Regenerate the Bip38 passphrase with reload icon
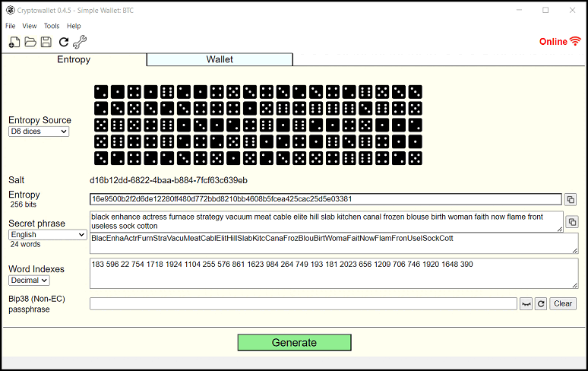This screenshot has height=371, width=588. point(541,304)
